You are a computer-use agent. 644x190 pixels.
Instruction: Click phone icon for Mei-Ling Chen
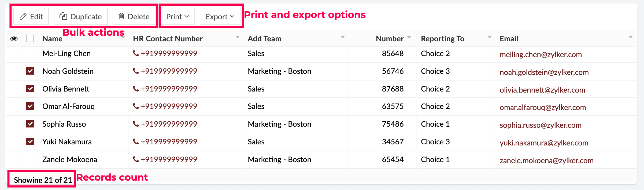pos(136,53)
